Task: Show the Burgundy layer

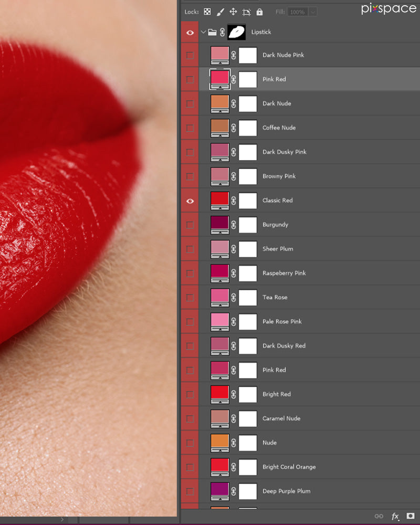Action: (190, 225)
